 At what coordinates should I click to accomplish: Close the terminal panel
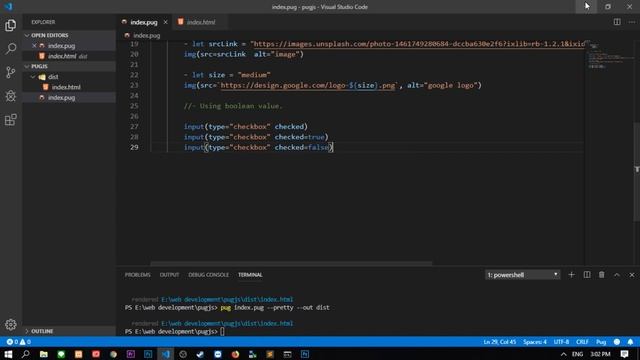632,275
